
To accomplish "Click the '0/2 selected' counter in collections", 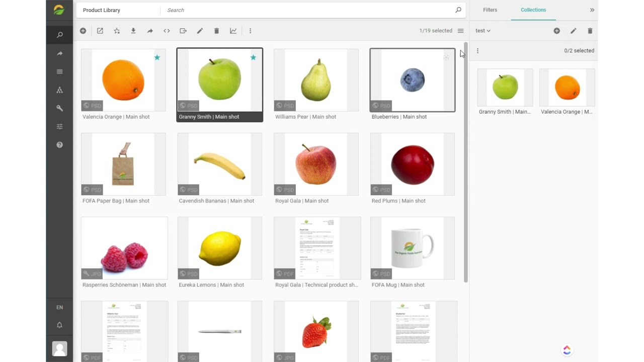I will tap(579, 50).
